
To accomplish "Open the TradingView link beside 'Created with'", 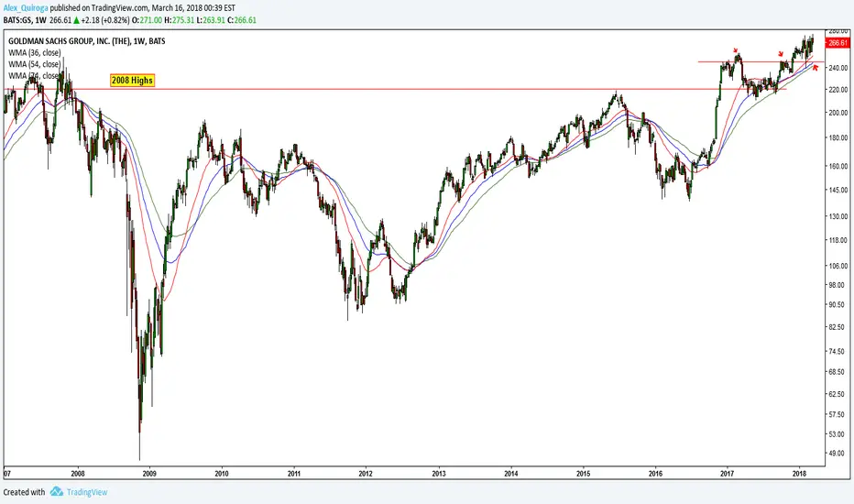I will point(87,492).
